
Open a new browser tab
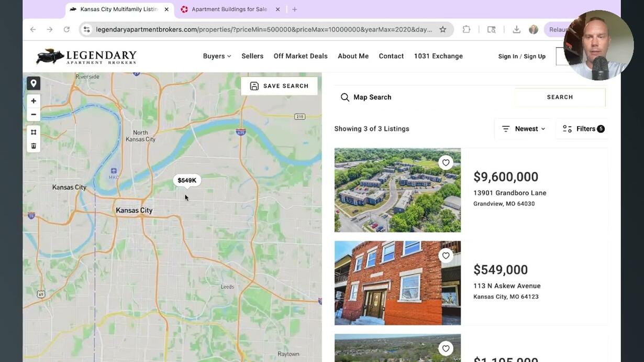pyautogui.click(x=295, y=9)
